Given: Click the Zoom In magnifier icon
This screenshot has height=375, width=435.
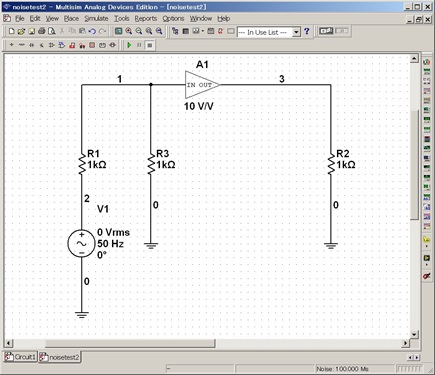Looking at the screenshot, I should tap(129, 31).
